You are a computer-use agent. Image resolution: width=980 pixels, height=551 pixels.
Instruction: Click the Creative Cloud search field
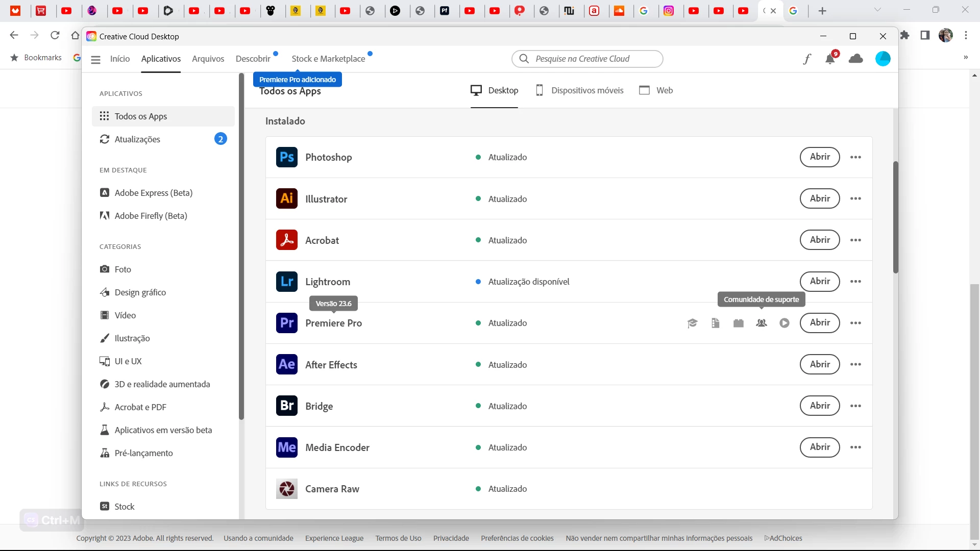point(587,59)
